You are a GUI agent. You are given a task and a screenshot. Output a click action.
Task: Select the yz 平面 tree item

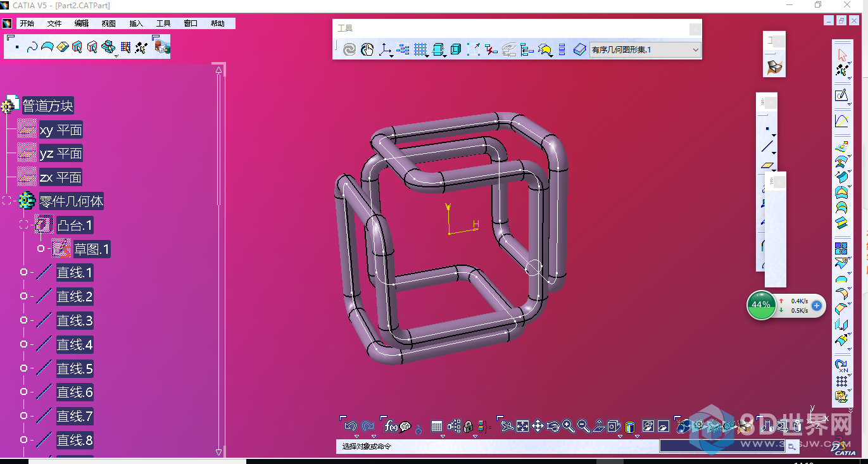coord(61,154)
